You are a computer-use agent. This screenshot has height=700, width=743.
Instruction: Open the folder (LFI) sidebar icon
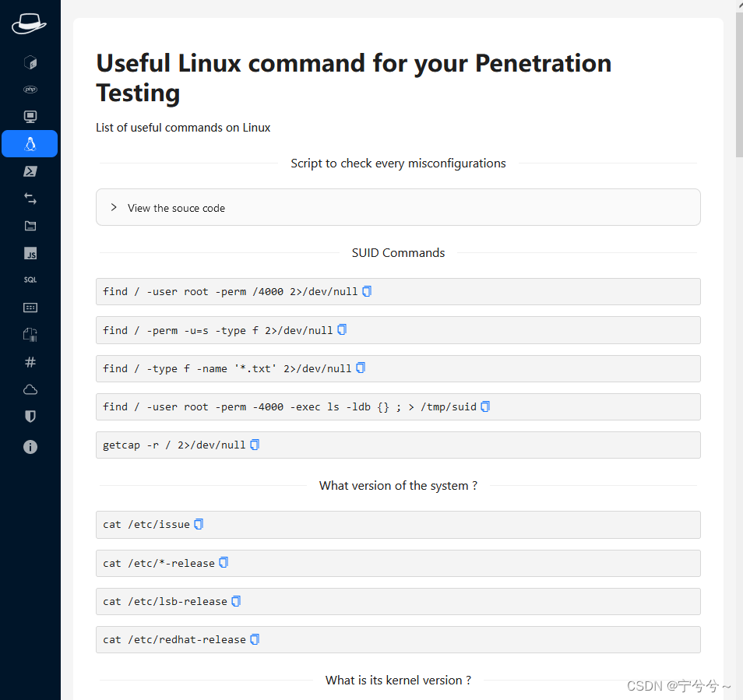[30, 226]
